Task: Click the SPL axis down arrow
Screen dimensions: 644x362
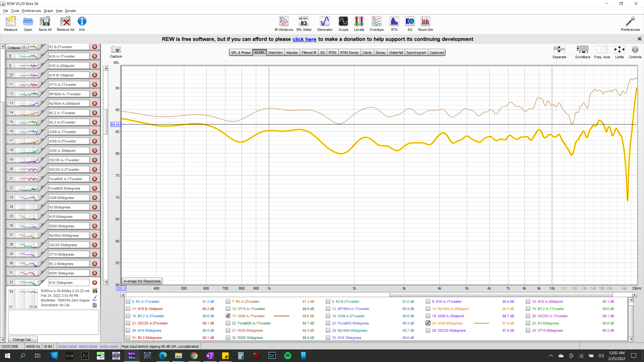Action: coord(106,282)
